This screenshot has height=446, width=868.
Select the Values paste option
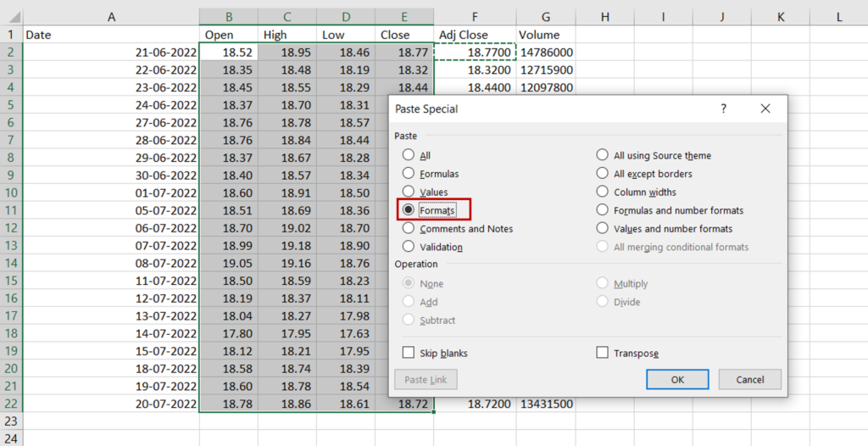pos(408,192)
